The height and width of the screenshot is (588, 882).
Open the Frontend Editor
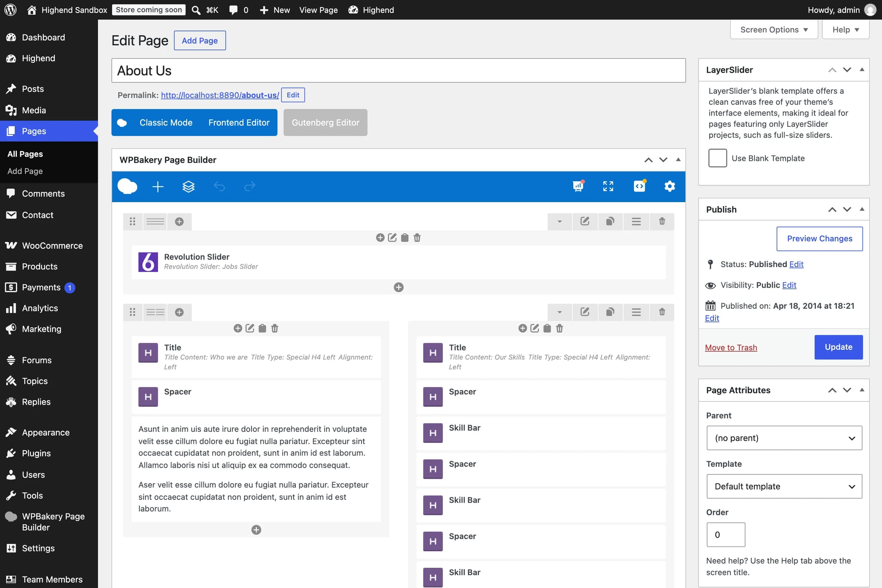click(x=239, y=122)
